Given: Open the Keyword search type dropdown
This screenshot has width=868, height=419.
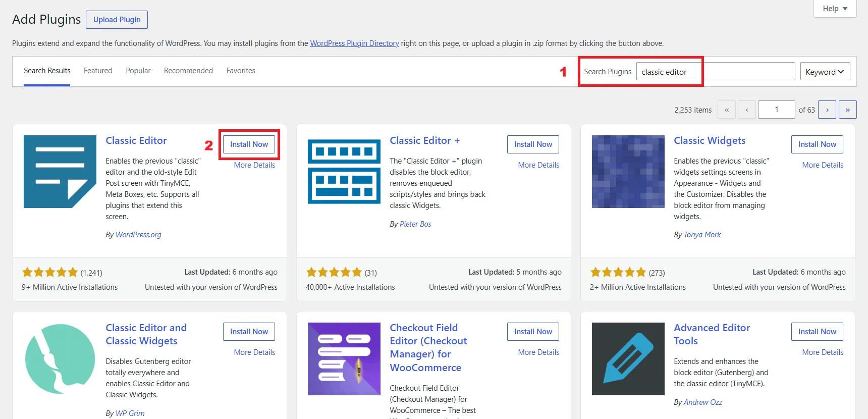Looking at the screenshot, I should pos(825,71).
